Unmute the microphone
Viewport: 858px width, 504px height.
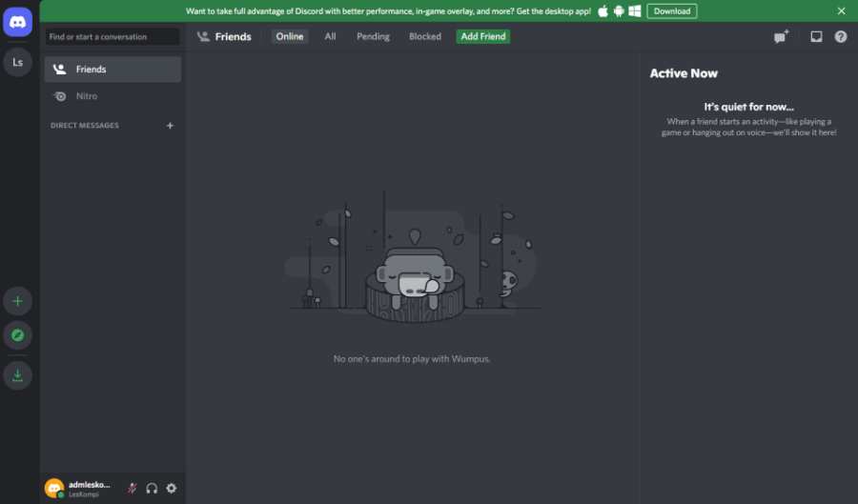coord(133,488)
